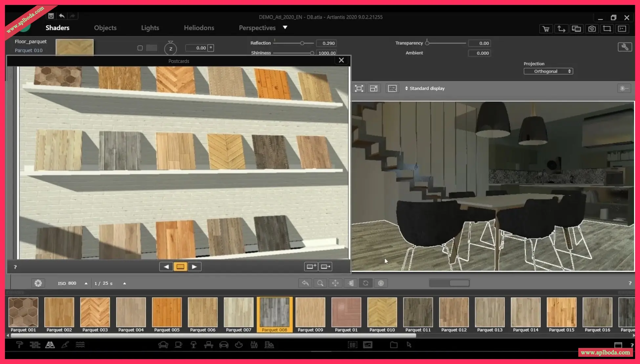Click the Reflection slider handle
Viewport: 640px width, 364px height.
point(302,43)
